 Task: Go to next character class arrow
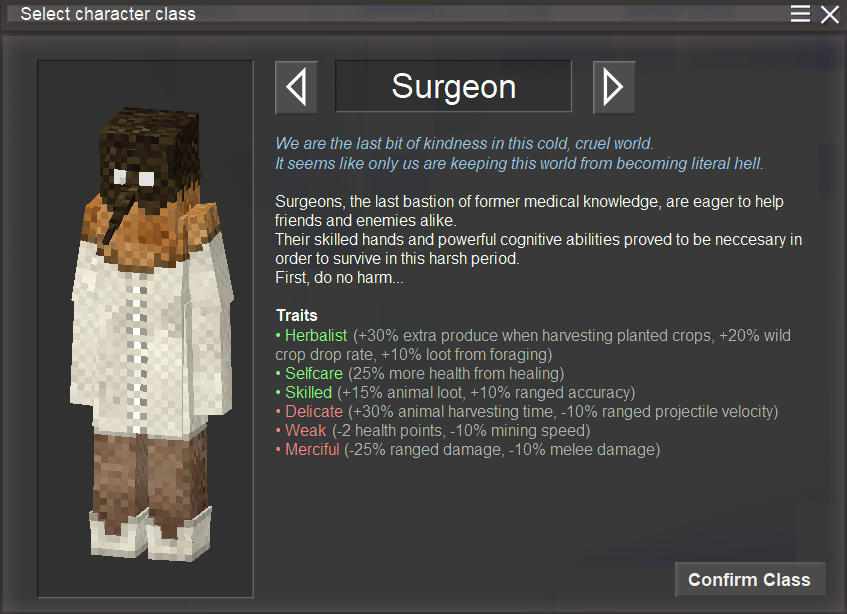click(614, 87)
